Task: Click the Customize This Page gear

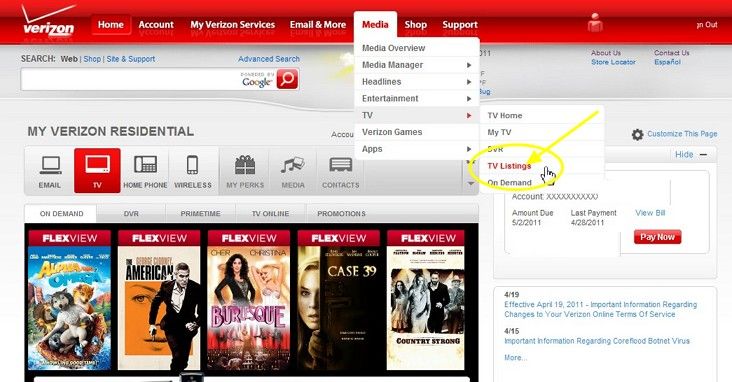Action: coord(637,134)
